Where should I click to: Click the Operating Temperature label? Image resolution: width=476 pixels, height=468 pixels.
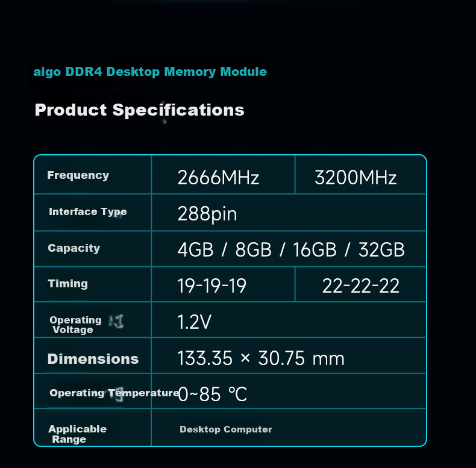click(x=114, y=393)
